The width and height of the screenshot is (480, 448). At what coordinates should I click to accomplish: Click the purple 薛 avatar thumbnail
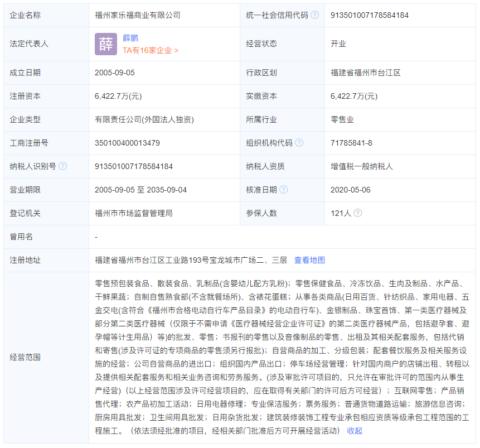click(x=106, y=44)
